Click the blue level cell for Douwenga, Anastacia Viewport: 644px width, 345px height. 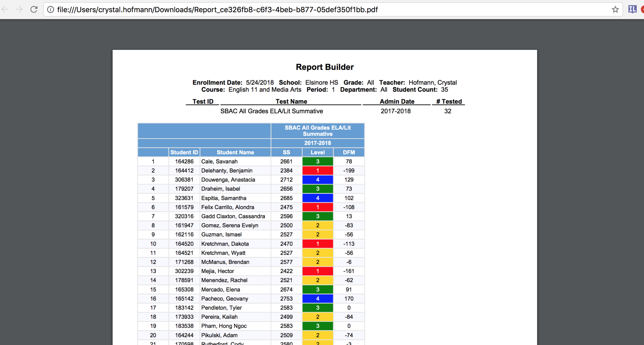(x=318, y=180)
